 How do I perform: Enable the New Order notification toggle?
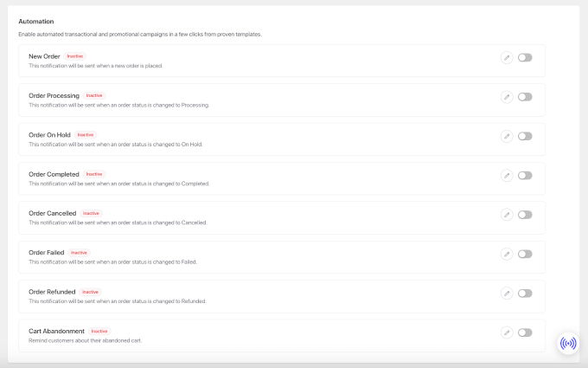click(x=525, y=58)
